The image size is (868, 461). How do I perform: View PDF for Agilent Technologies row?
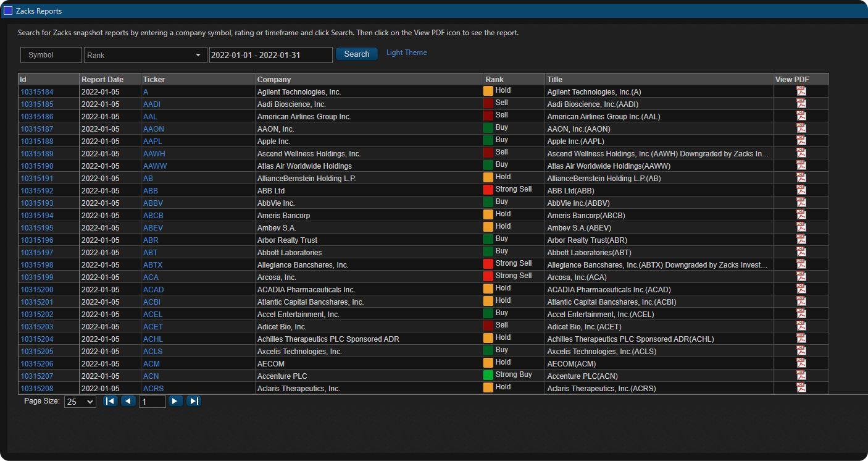click(801, 91)
